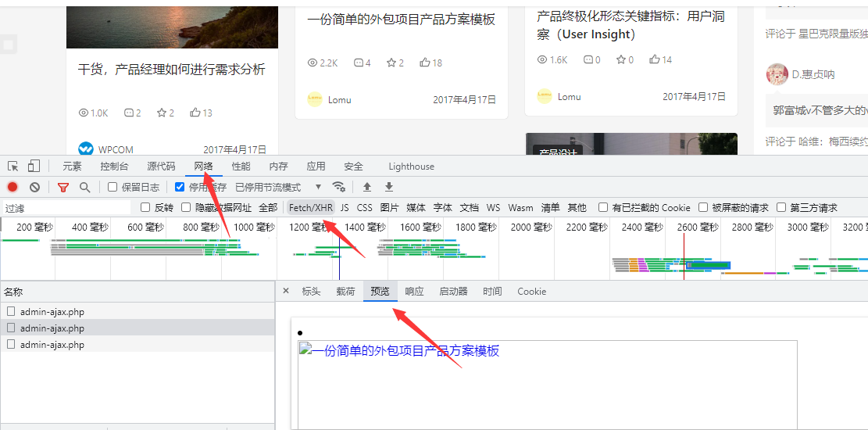Filter requests by 全部
The height and width of the screenshot is (430, 868).
[x=268, y=208]
